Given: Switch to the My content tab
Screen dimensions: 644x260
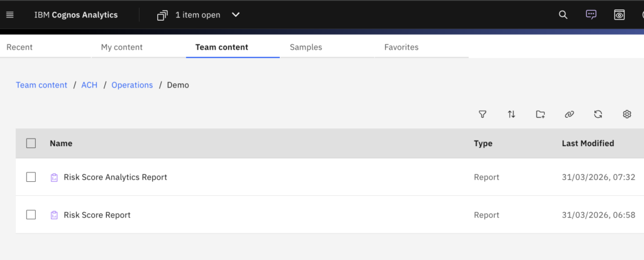Looking at the screenshot, I should pyautogui.click(x=121, y=47).
